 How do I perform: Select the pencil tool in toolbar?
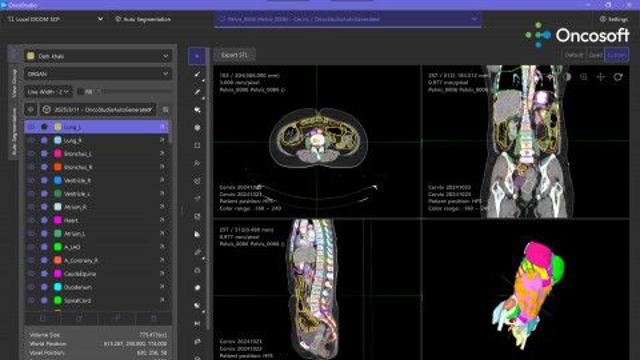pos(197,92)
